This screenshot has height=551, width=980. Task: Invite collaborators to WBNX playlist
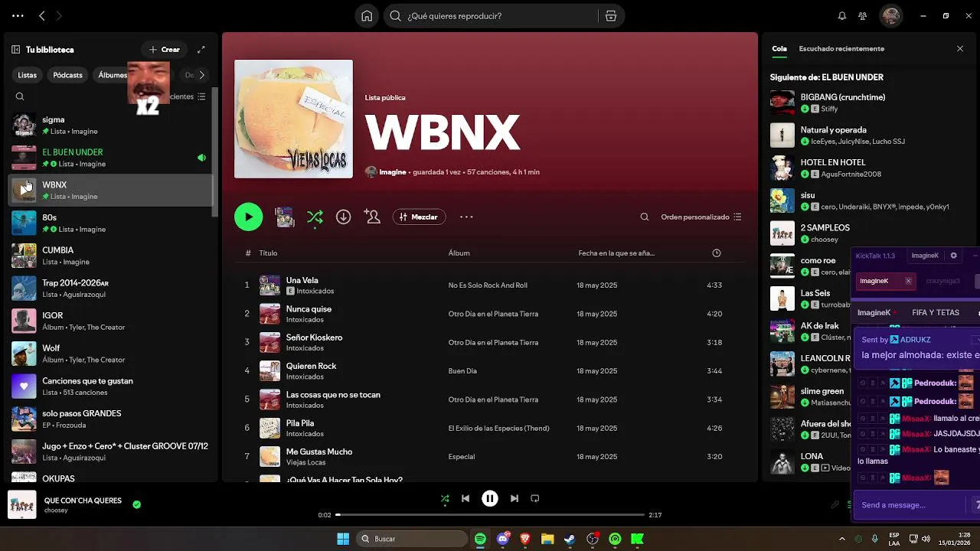[373, 217]
